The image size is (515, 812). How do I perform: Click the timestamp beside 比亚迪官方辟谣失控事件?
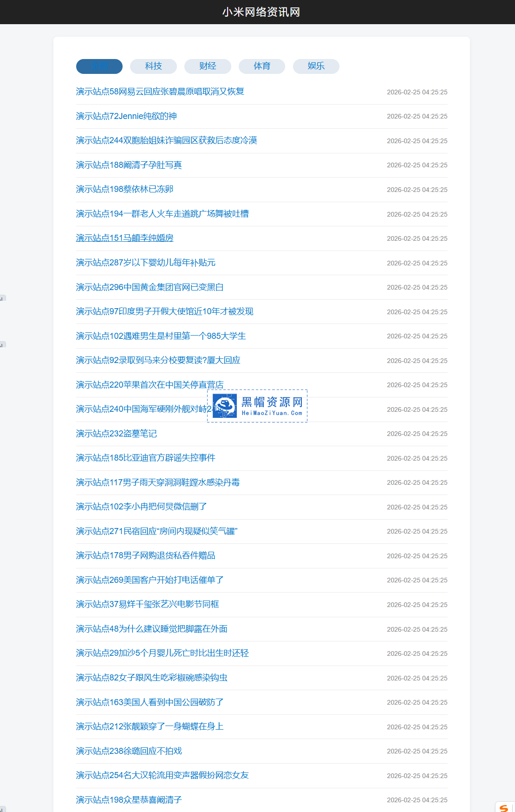(417, 458)
